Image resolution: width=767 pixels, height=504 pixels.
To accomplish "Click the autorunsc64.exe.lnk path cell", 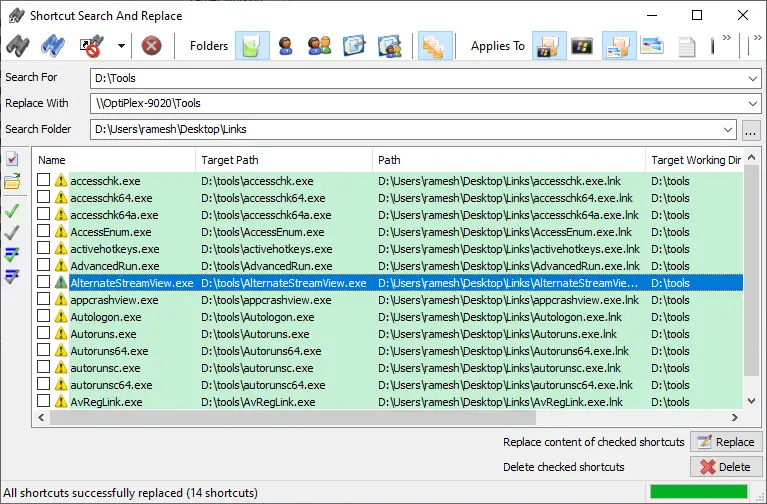I will point(505,385).
